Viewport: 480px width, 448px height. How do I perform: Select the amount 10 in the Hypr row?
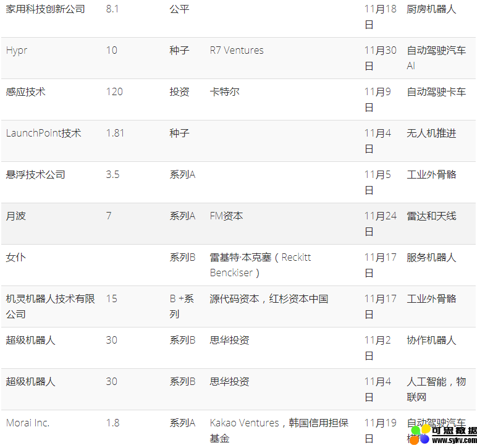(x=112, y=50)
